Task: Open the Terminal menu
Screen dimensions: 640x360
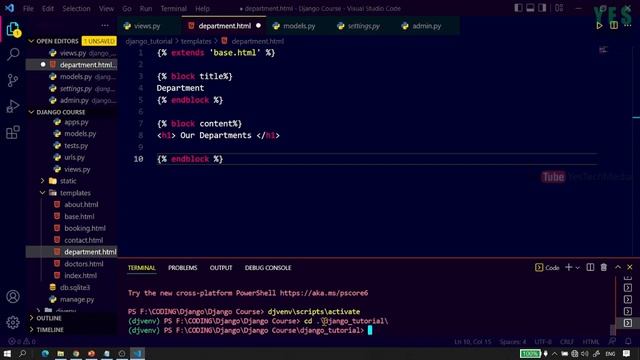Action: click(173, 8)
